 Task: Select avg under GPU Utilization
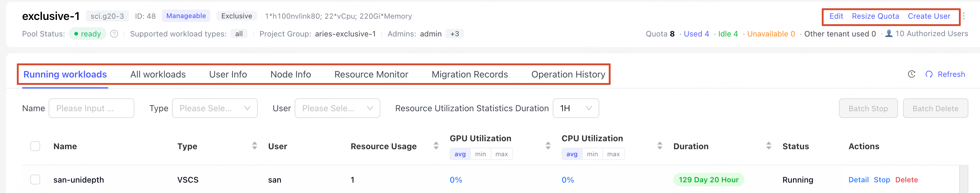pos(460,154)
